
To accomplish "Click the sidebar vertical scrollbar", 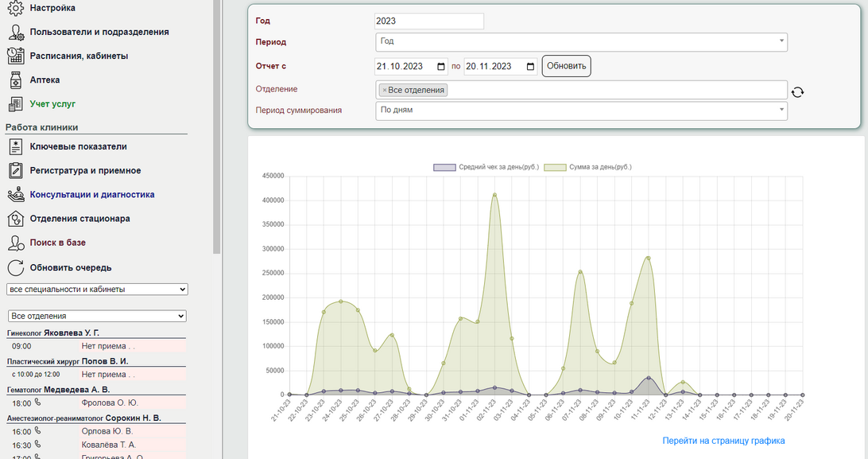I will [x=217, y=126].
